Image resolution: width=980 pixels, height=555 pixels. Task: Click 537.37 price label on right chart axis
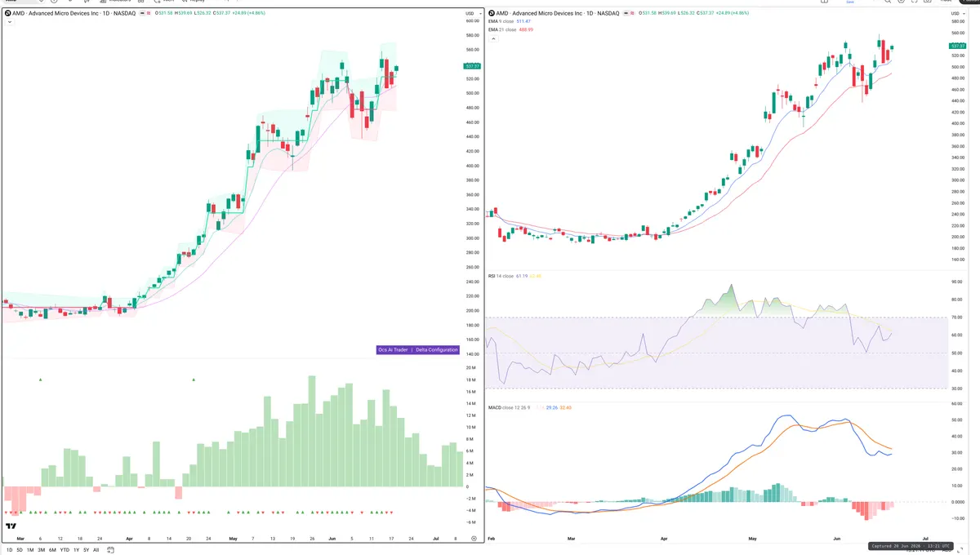click(x=958, y=46)
